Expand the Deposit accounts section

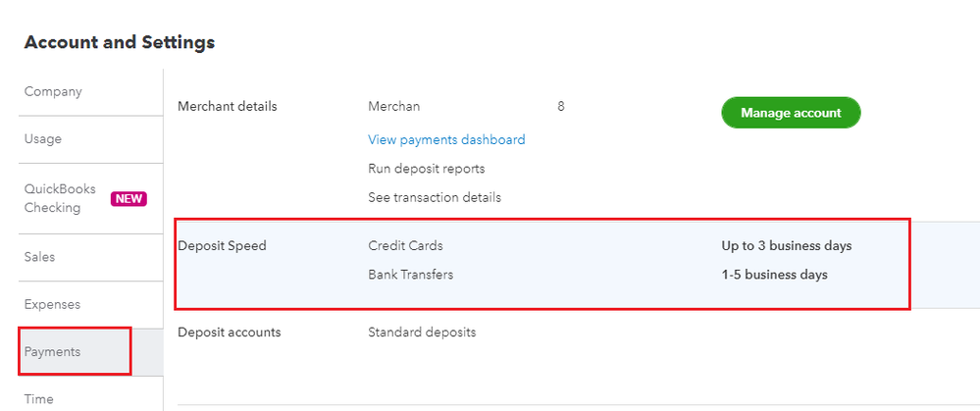(x=229, y=333)
